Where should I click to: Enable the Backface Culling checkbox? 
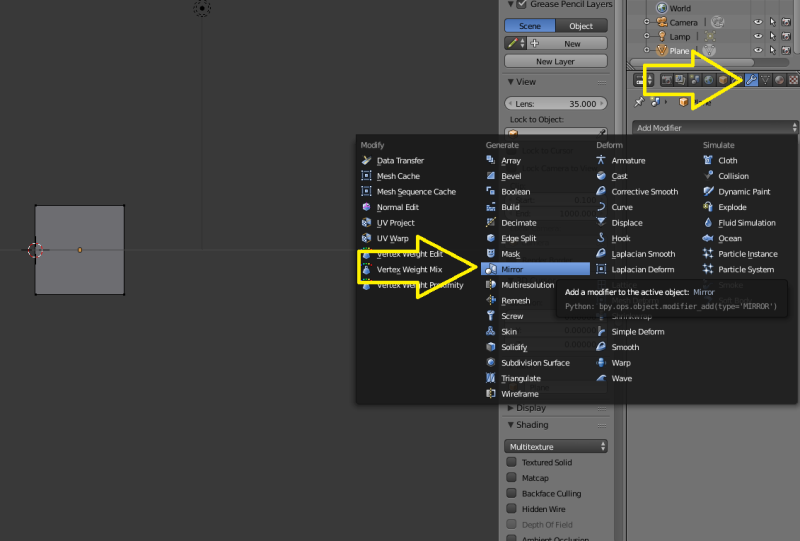pos(511,493)
